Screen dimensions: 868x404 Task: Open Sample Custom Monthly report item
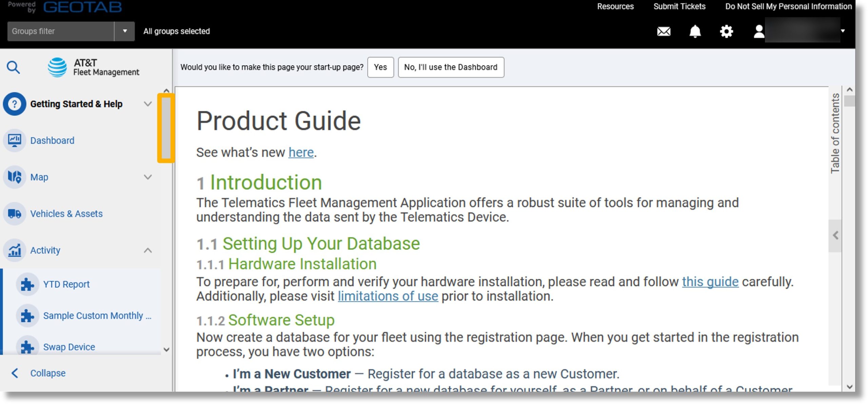(x=97, y=315)
